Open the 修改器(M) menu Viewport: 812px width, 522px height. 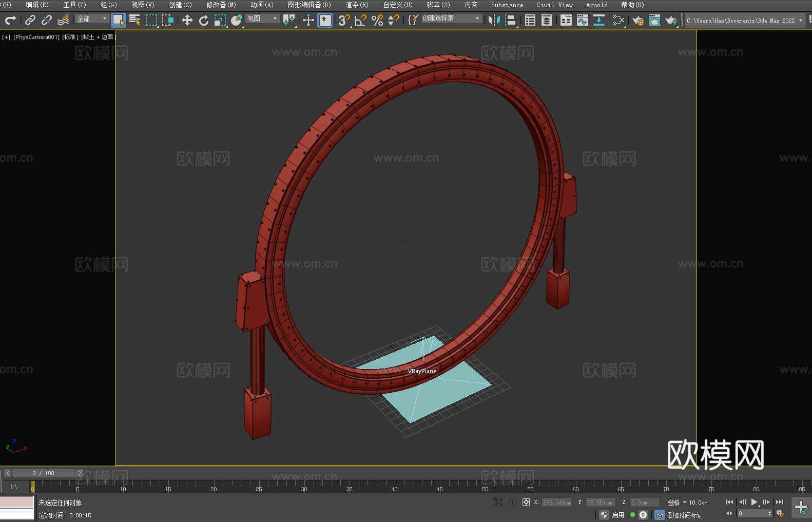(x=221, y=5)
